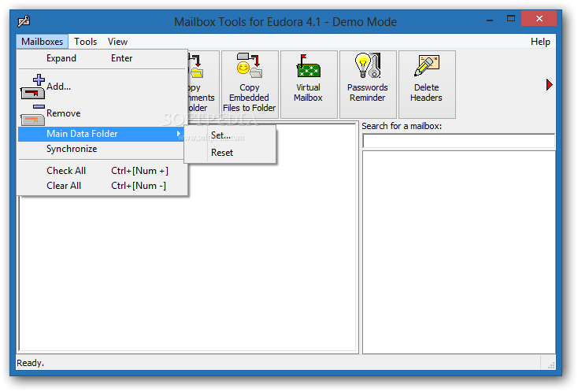Launch Passwords Reminder tool
The width and height of the screenshot is (578, 392).
click(x=368, y=84)
